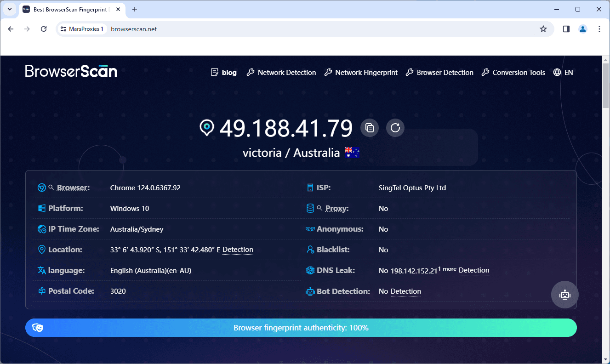The width and height of the screenshot is (610, 364).
Task: Click the Windows icon next to Platform
Action: coord(41,208)
